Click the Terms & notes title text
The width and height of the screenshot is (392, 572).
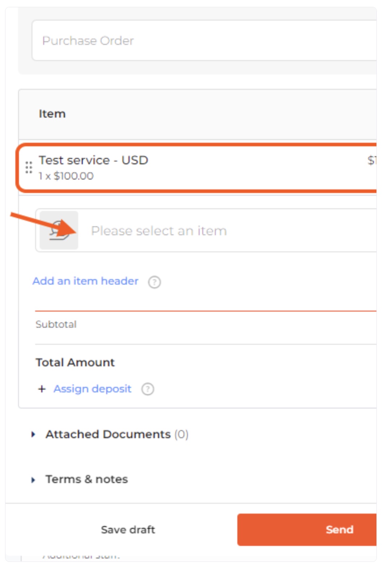(86, 479)
